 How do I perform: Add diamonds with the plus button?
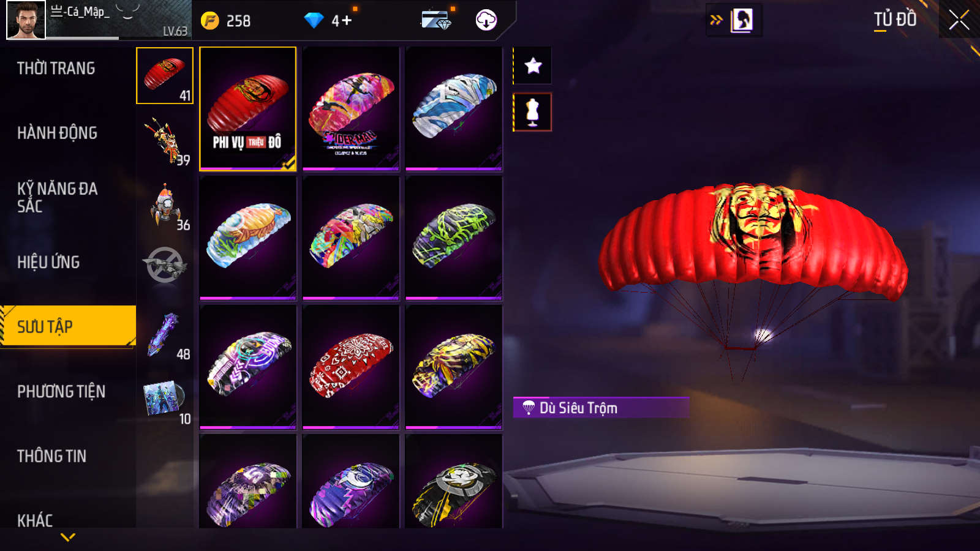tap(347, 21)
